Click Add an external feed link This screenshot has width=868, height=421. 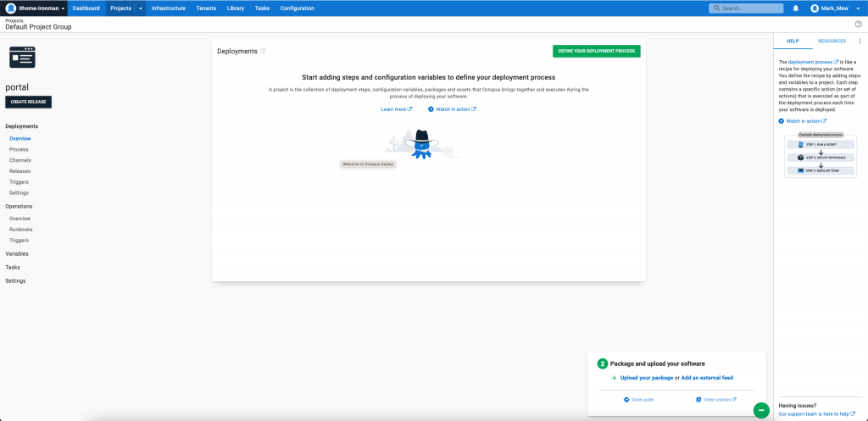tap(707, 378)
